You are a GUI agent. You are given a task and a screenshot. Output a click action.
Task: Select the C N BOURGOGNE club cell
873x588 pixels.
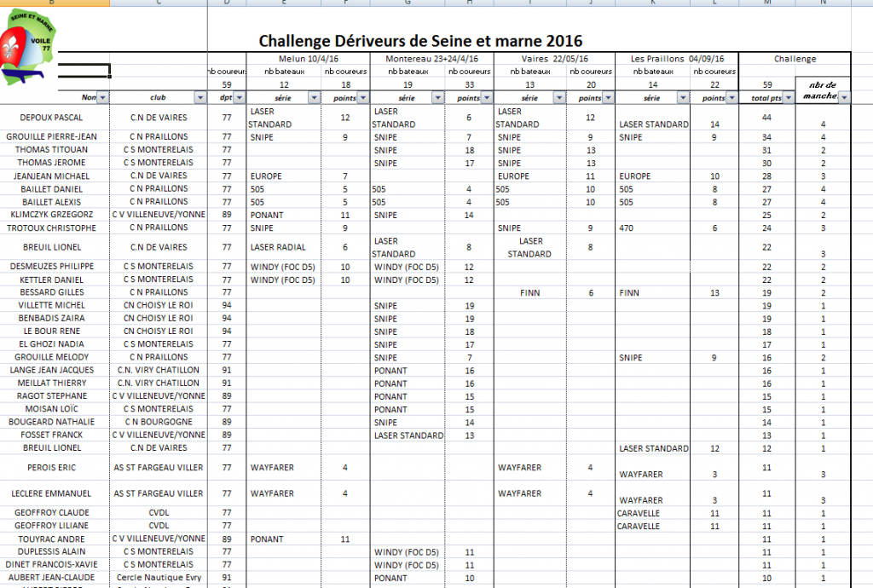click(x=159, y=422)
